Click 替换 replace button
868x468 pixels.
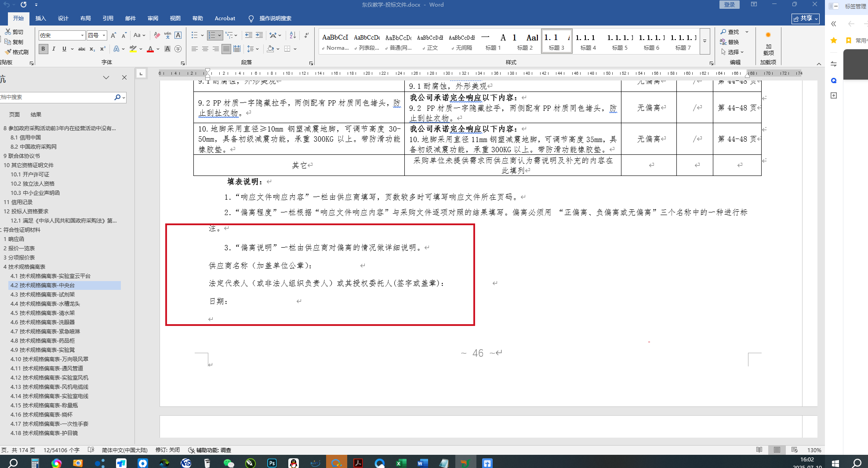click(x=730, y=42)
